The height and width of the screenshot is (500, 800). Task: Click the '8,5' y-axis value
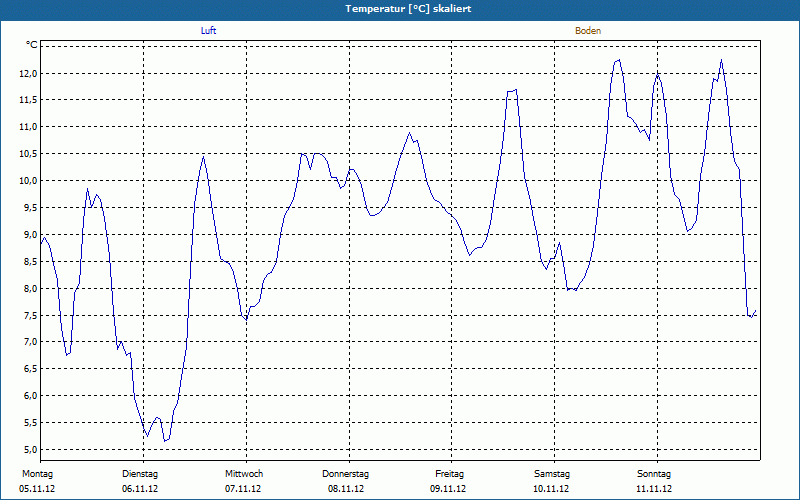point(30,261)
